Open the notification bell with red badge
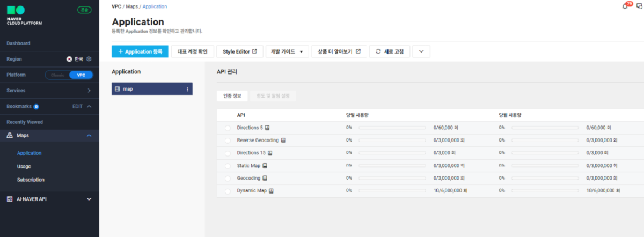Image resolution: width=644 pixels, height=237 pixels. (625, 6)
